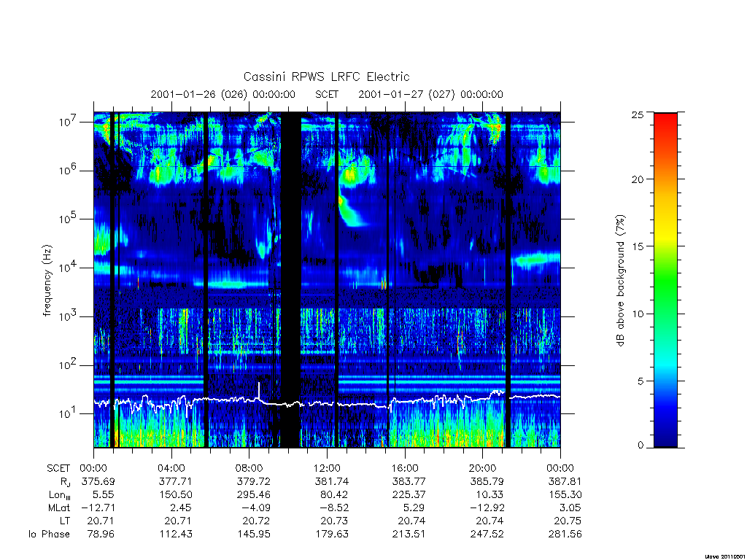This screenshot has width=747, height=560.
Task: Click the LT value 20.72
Action: coord(257,521)
